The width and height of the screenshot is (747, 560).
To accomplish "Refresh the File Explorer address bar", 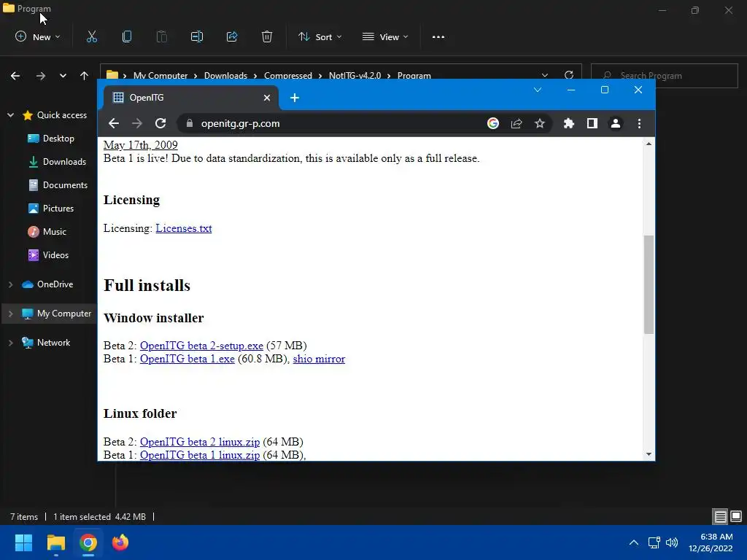I will pyautogui.click(x=569, y=75).
